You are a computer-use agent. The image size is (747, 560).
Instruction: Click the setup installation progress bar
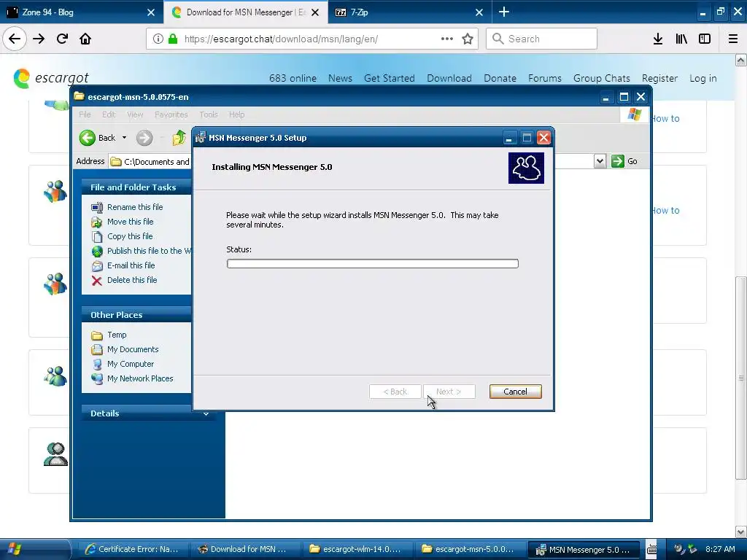[373, 264]
